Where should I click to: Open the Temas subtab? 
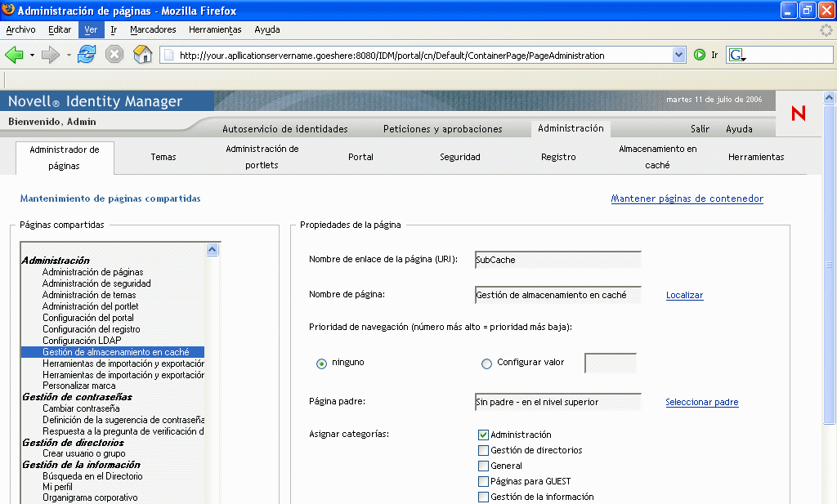pos(163,158)
